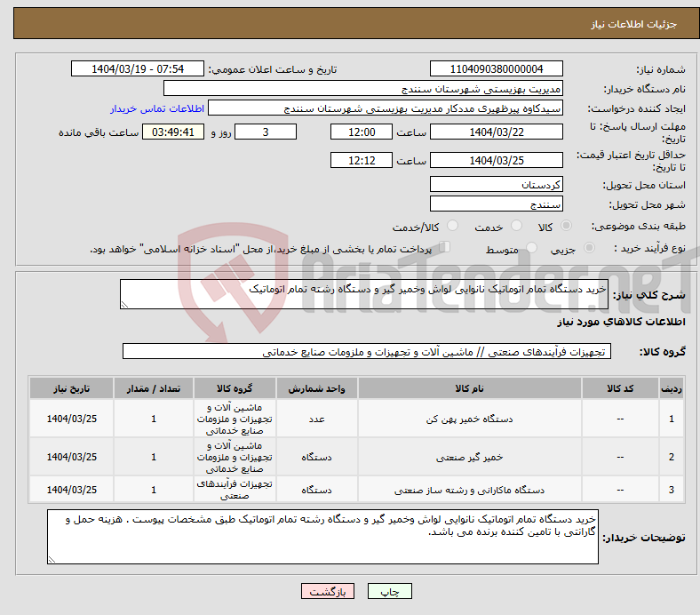Click the need number field 1104090380000004
The image size is (700, 615).
coord(496,68)
